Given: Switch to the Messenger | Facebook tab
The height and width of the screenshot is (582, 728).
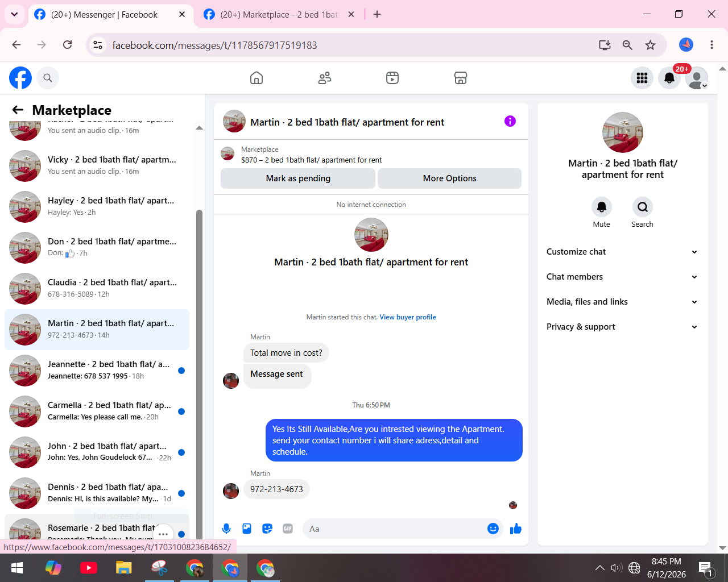Looking at the screenshot, I should (x=104, y=15).
